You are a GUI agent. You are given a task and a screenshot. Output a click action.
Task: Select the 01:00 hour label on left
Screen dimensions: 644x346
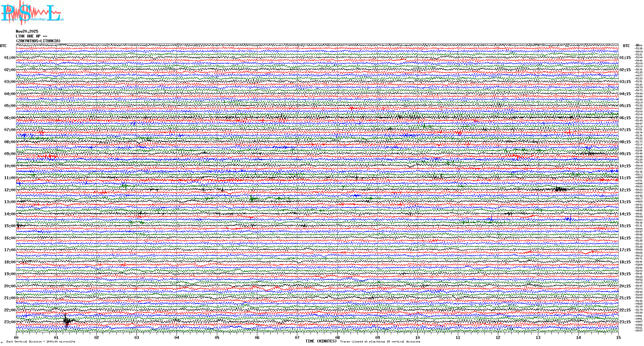(x=10, y=58)
